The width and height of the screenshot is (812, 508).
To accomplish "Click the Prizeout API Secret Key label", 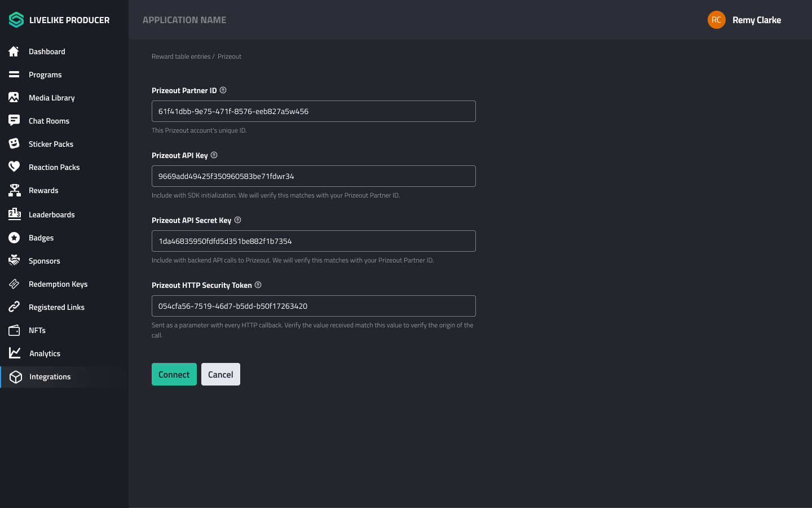I will pyautogui.click(x=192, y=220).
